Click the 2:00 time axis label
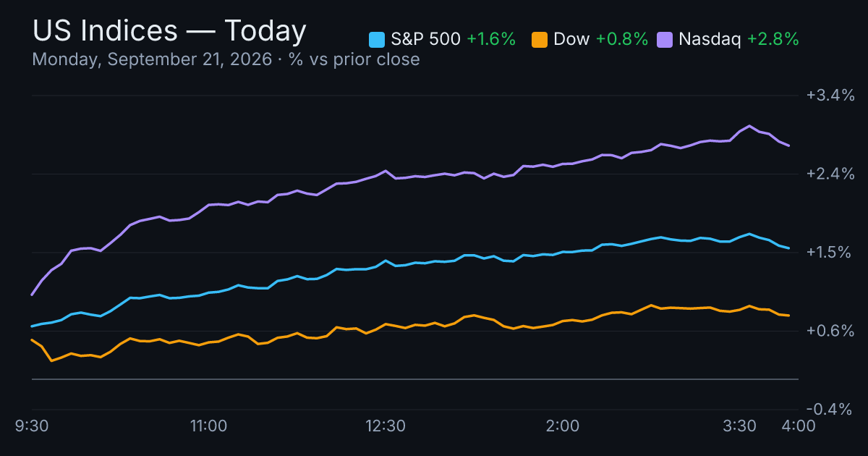 coord(563,426)
